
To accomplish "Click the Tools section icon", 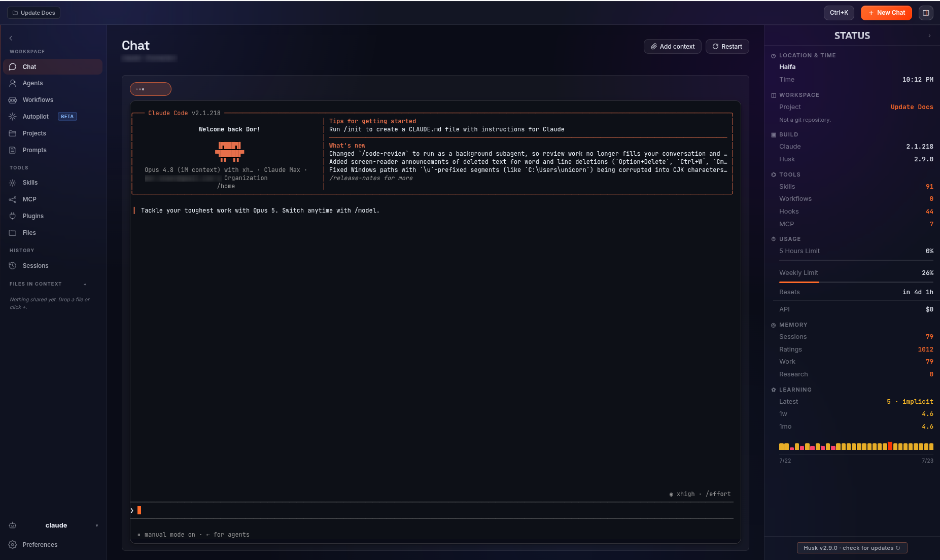I will pos(774,174).
